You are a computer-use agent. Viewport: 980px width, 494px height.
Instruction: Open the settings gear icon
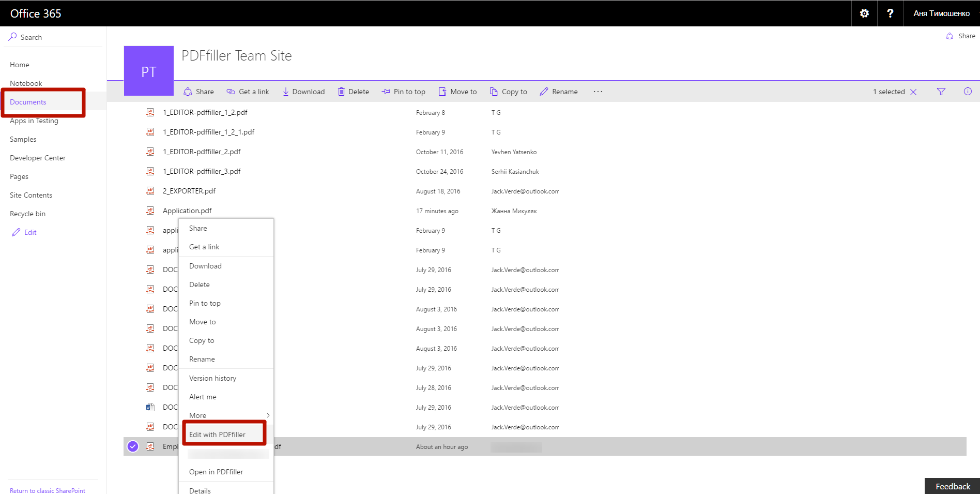click(864, 13)
